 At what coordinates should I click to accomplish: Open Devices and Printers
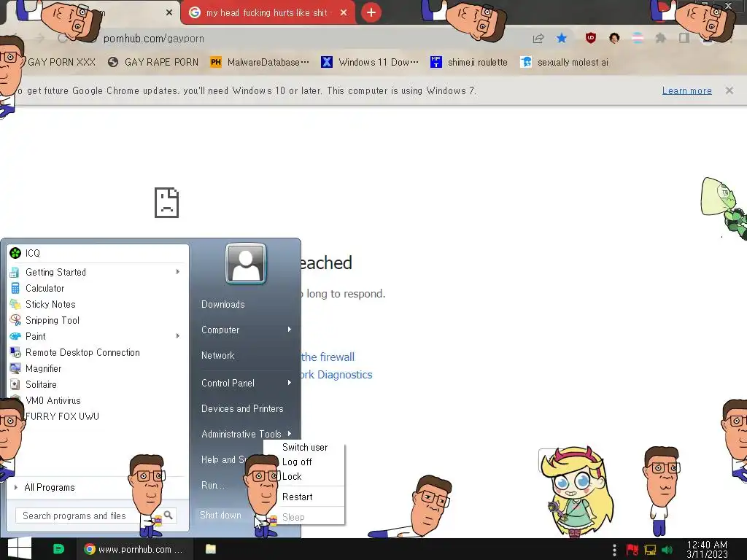point(242,408)
